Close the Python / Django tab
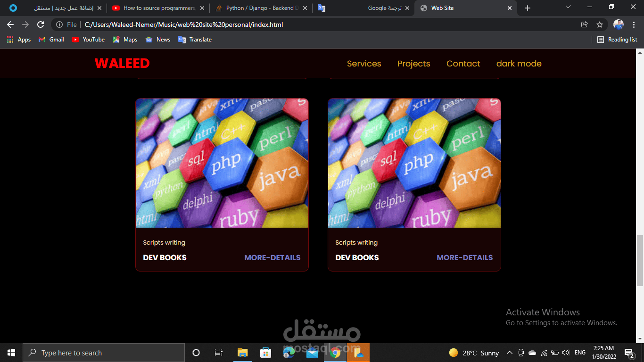 point(305,8)
